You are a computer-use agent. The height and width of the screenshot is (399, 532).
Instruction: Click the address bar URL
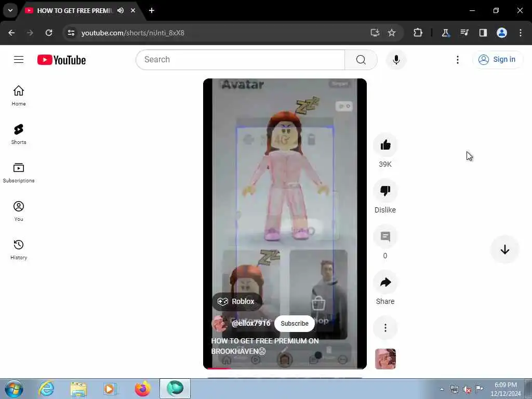[132, 33]
